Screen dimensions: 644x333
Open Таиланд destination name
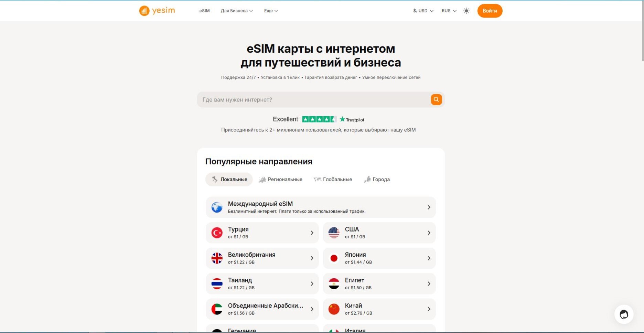click(240, 280)
